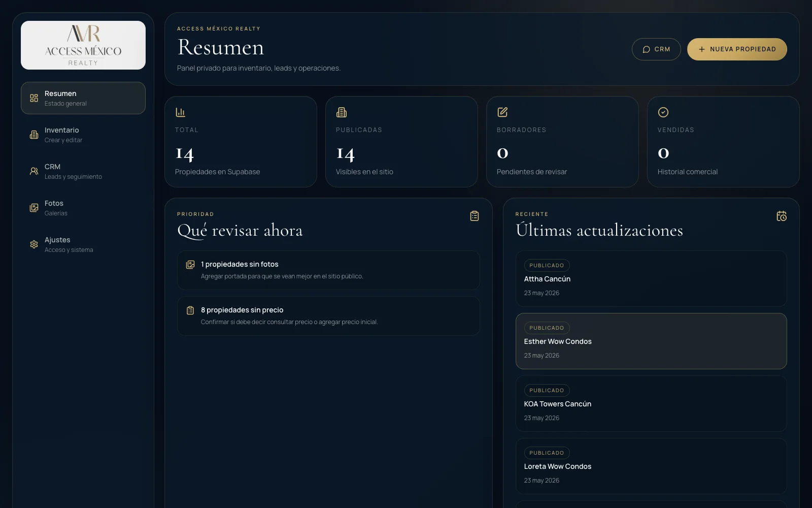Open the Publicadas stat card
Screen dimensions: 812x508
401,142
